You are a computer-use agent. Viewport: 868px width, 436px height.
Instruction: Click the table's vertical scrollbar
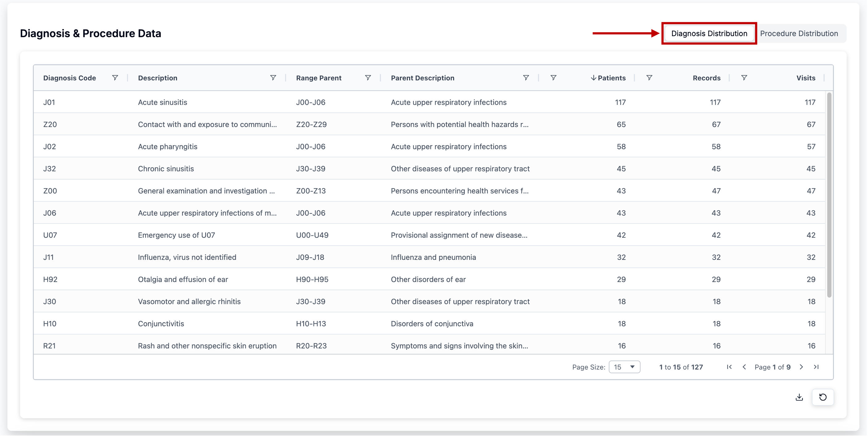click(x=829, y=195)
